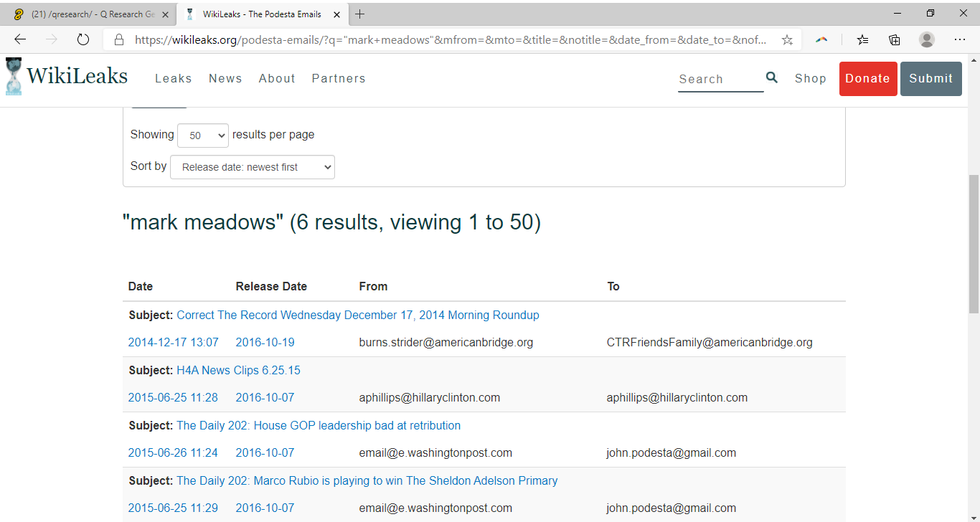
Task: Click the WikiLeaks hourglass logo
Action: (x=14, y=77)
